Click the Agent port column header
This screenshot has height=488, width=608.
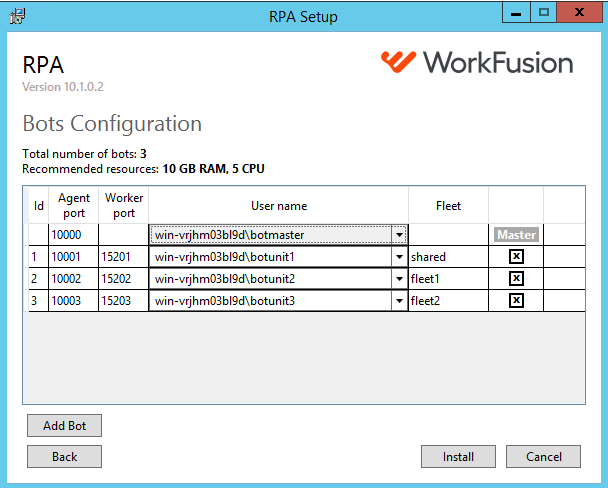[x=73, y=205]
